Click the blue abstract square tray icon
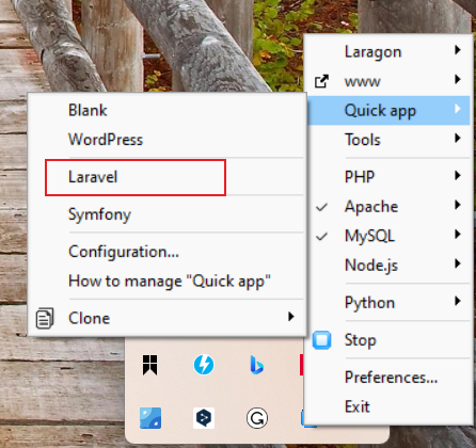 pos(150,418)
